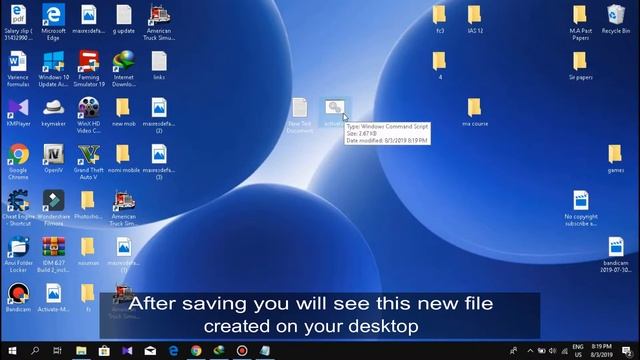
Task: Open the ENG US language selector
Action: (578, 351)
